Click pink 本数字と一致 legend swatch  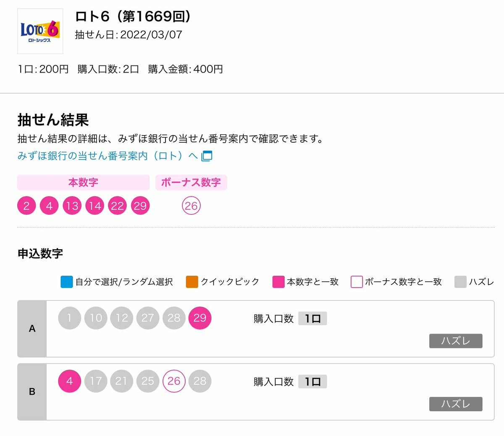278,282
